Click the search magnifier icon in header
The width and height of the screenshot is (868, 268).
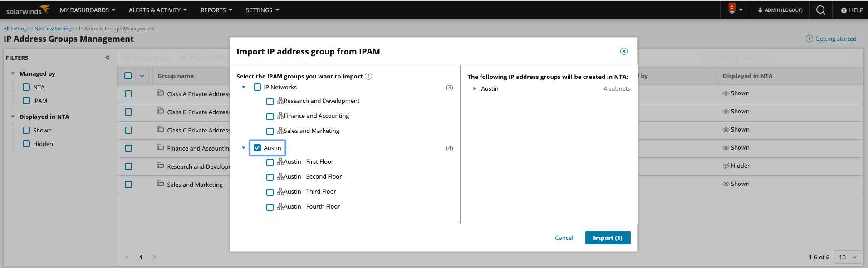point(820,10)
